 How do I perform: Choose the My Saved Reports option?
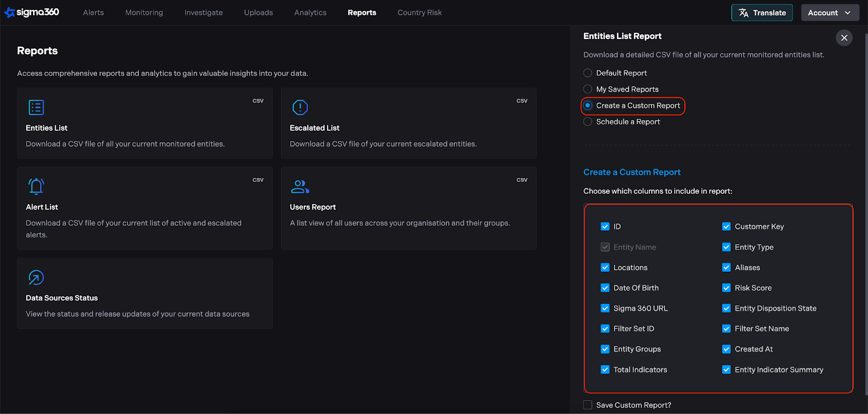coord(588,90)
